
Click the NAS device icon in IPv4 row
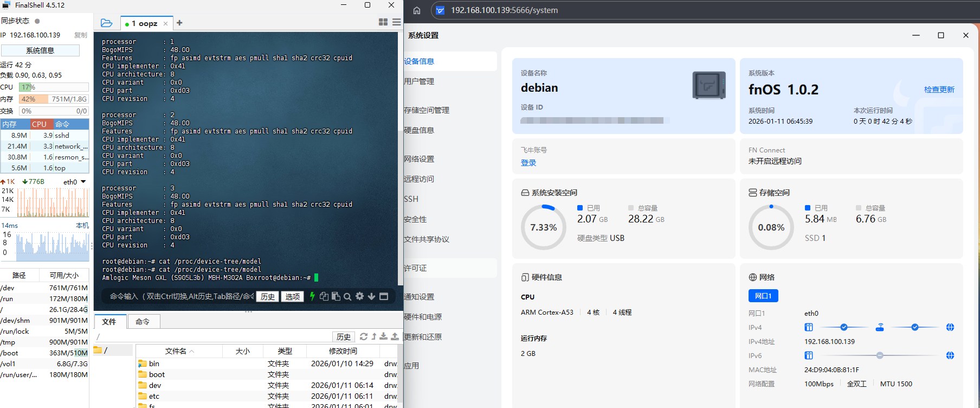(809, 327)
